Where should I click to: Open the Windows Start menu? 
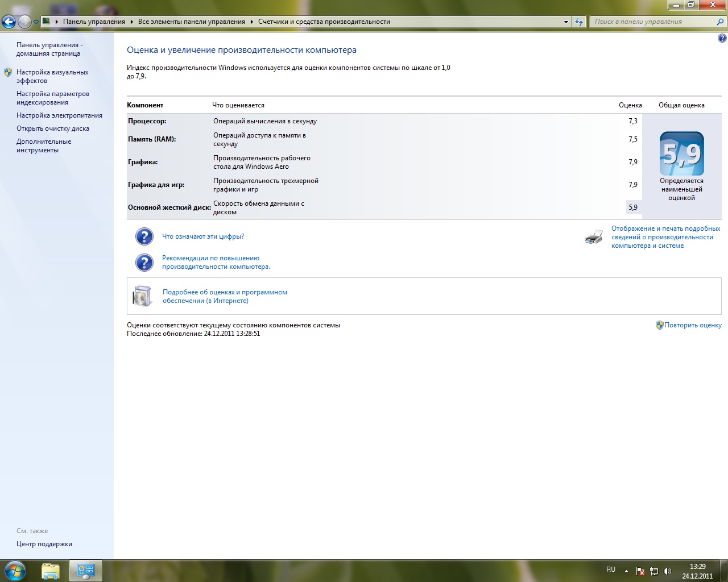point(15,571)
